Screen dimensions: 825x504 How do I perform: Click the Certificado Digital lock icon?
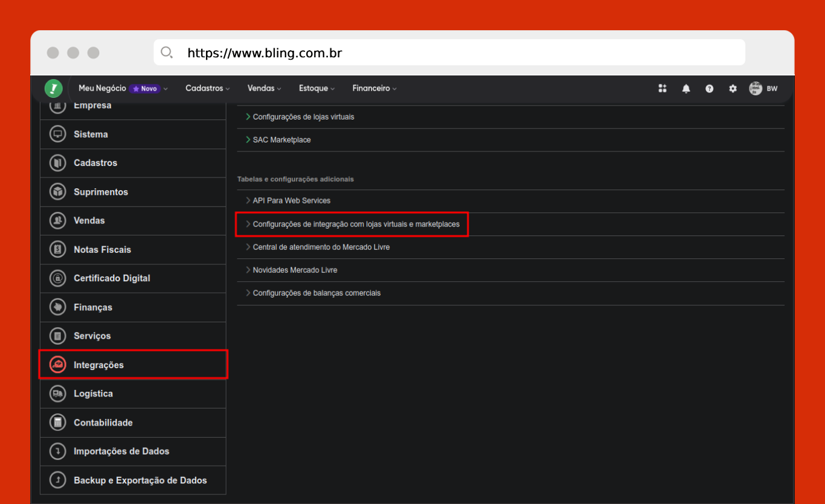(x=57, y=278)
